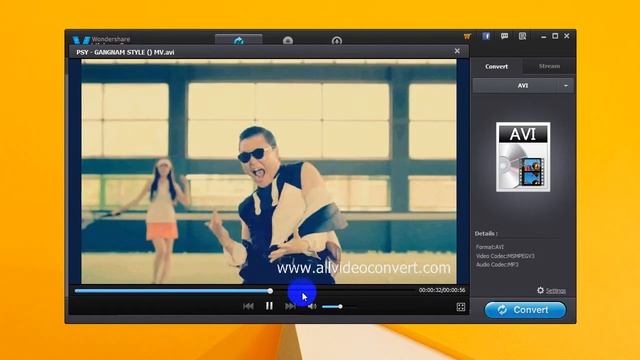
Task: Skip to the next track
Action: click(290, 306)
